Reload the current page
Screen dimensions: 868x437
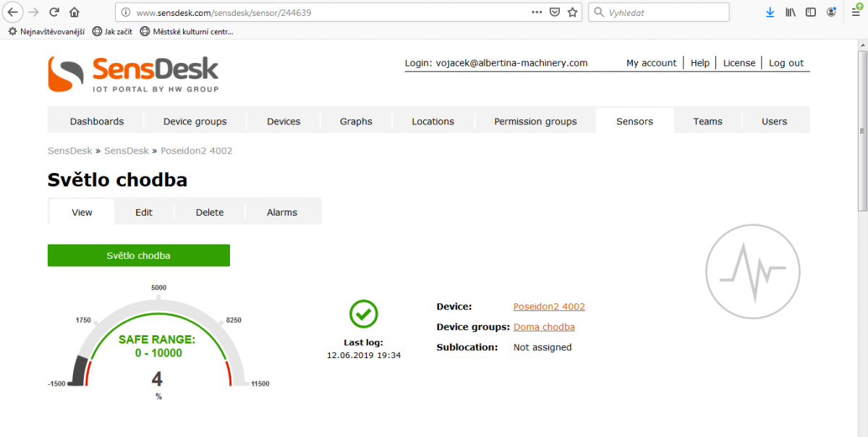point(54,12)
